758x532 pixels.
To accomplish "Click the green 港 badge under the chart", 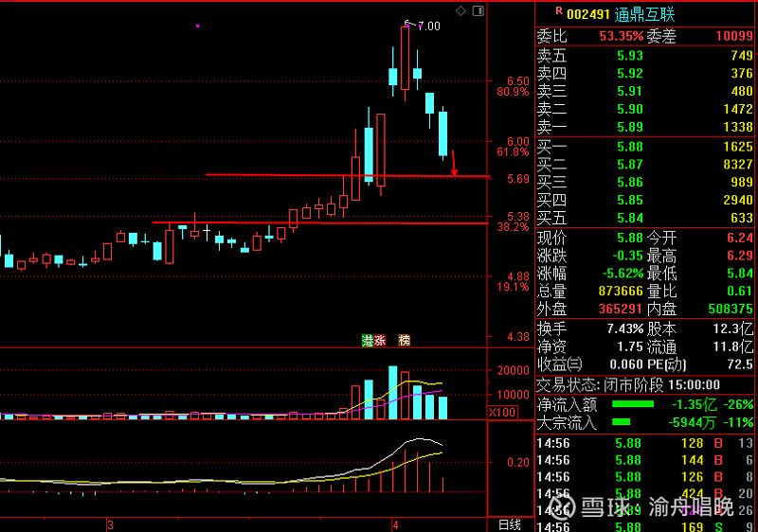I will pos(368,341).
